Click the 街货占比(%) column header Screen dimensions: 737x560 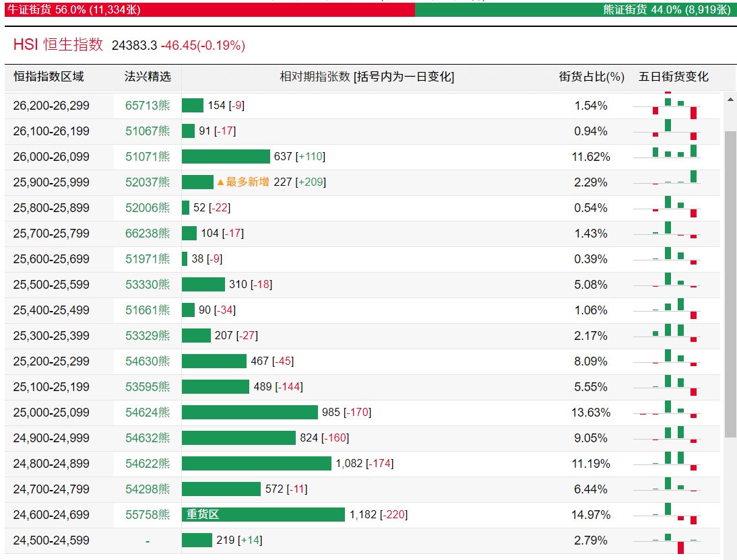(x=591, y=77)
